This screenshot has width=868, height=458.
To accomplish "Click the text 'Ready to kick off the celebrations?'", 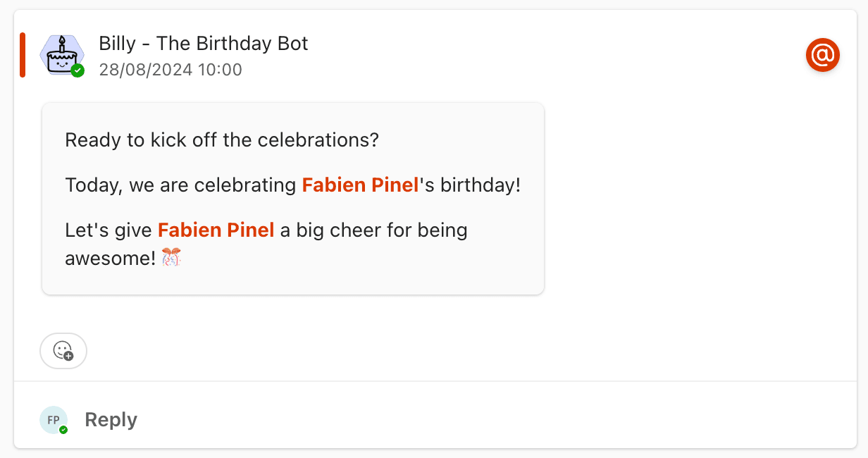I will point(222,140).
